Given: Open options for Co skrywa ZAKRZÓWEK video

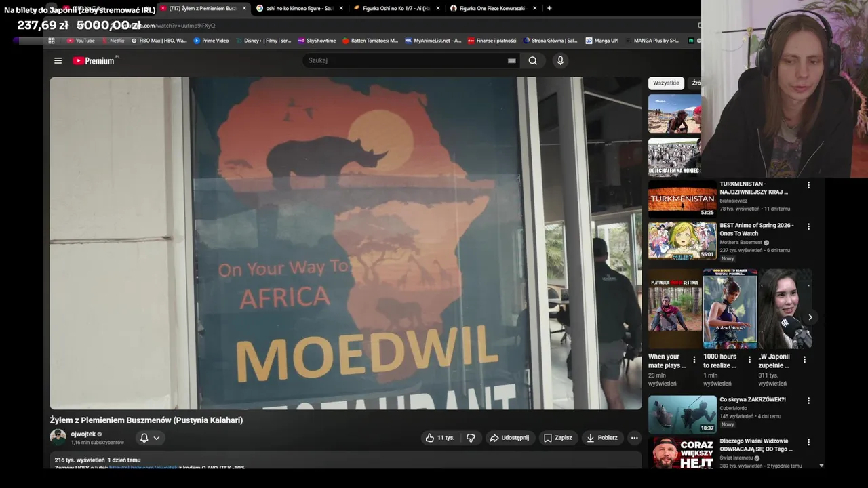Looking at the screenshot, I should pyautogui.click(x=808, y=401).
